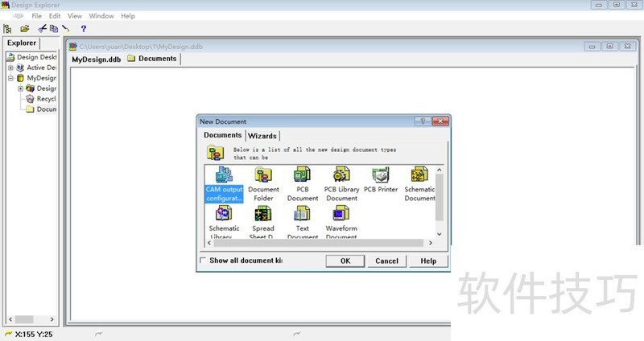Pick the Schematic Library icon
The image size is (644, 341).
coord(224,222)
